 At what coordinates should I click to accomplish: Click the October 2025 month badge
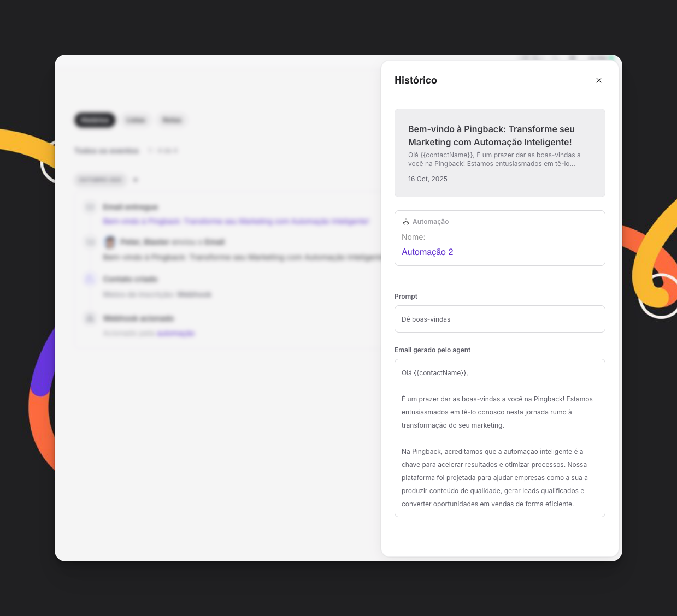coord(101,180)
